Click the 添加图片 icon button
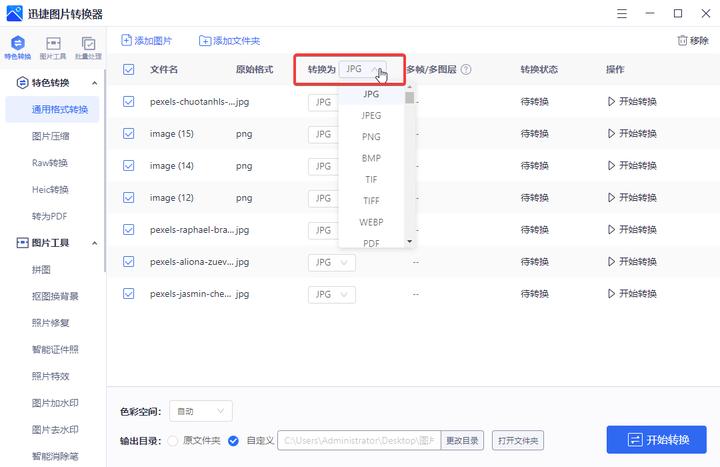This screenshot has width=720, height=467. point(146,41)
